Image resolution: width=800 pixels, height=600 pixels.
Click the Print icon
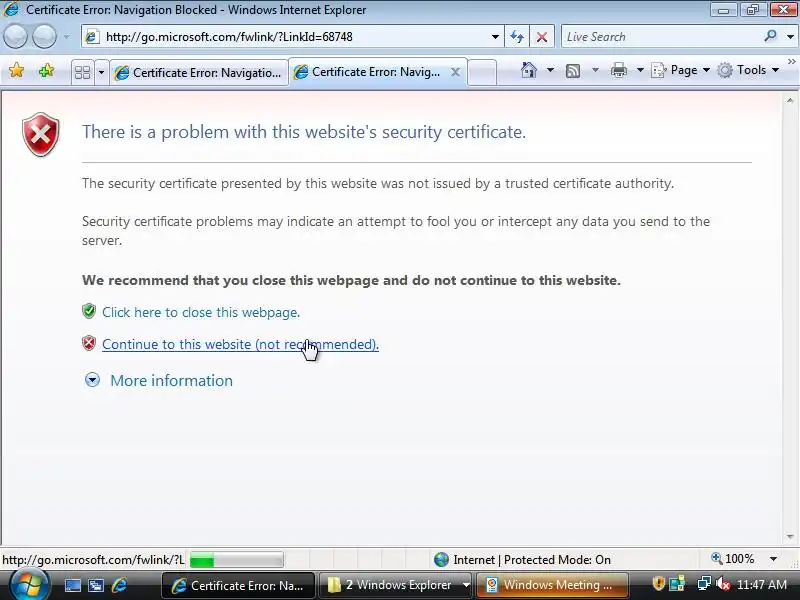tap(619, 70)
